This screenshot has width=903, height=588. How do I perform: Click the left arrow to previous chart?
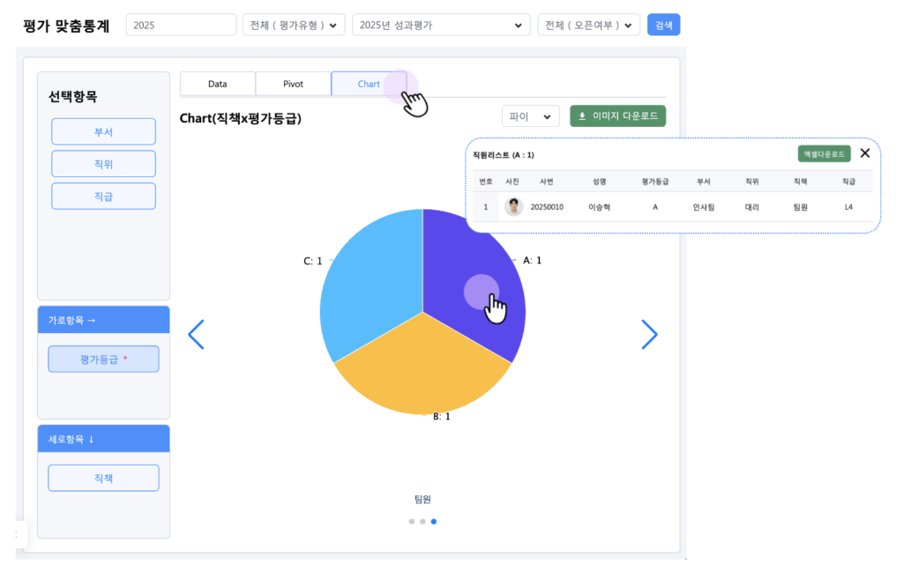point(196,334)
